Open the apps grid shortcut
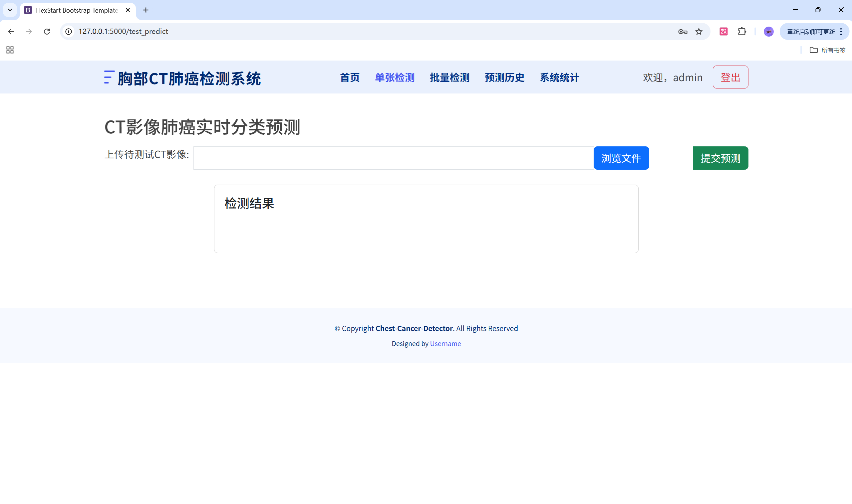This screenshot has width=852, height=504. (10, 50)
